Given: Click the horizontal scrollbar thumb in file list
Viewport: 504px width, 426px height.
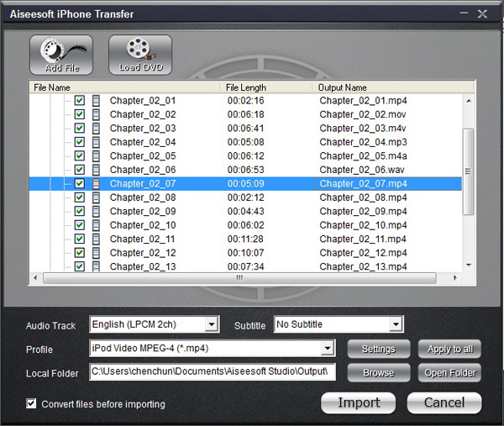Looking at the screenshot, I should (x=239, y=278).
